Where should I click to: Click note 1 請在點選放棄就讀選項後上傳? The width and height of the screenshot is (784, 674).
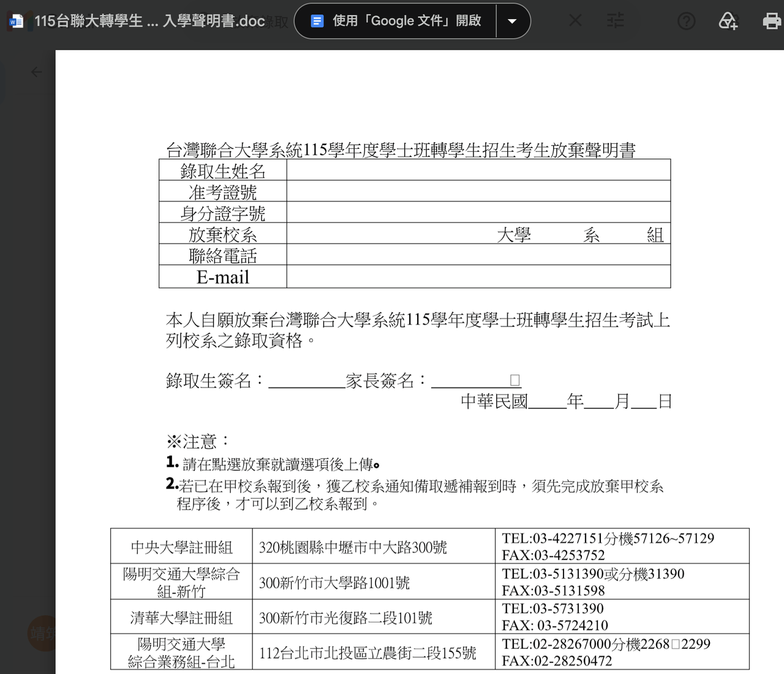tap(273, 463)
